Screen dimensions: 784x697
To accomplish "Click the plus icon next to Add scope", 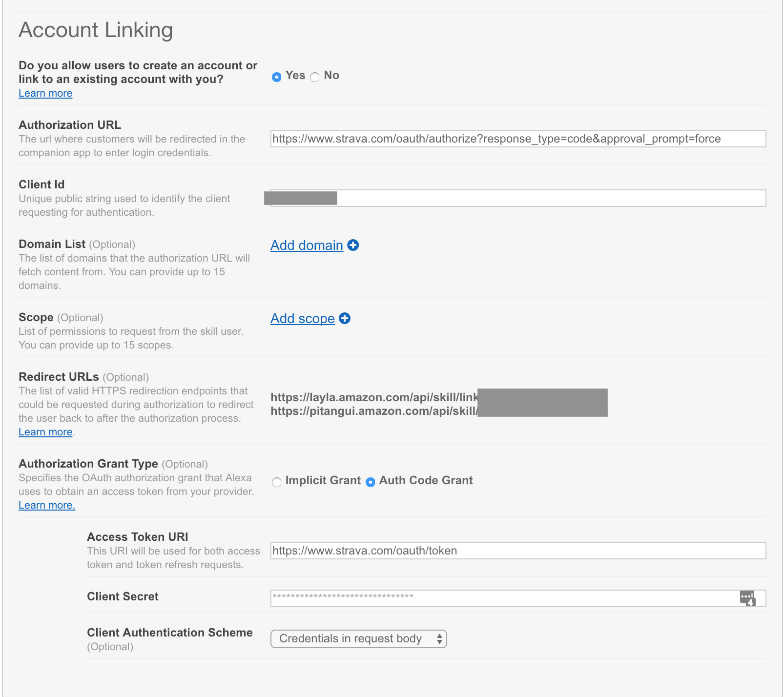I will (x=345, y=318).
